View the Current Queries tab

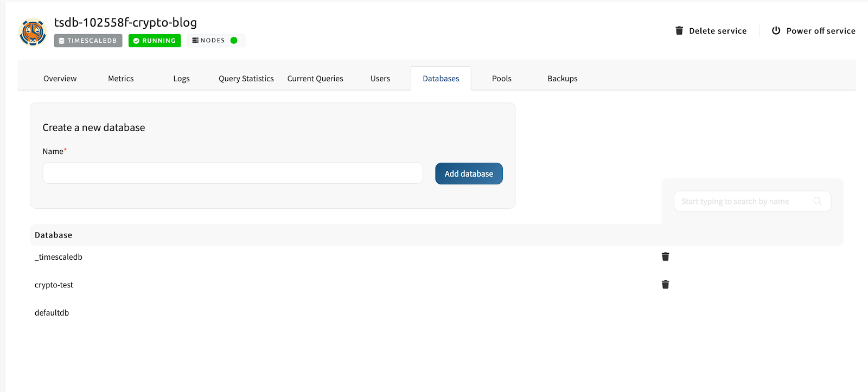(315, 79)
